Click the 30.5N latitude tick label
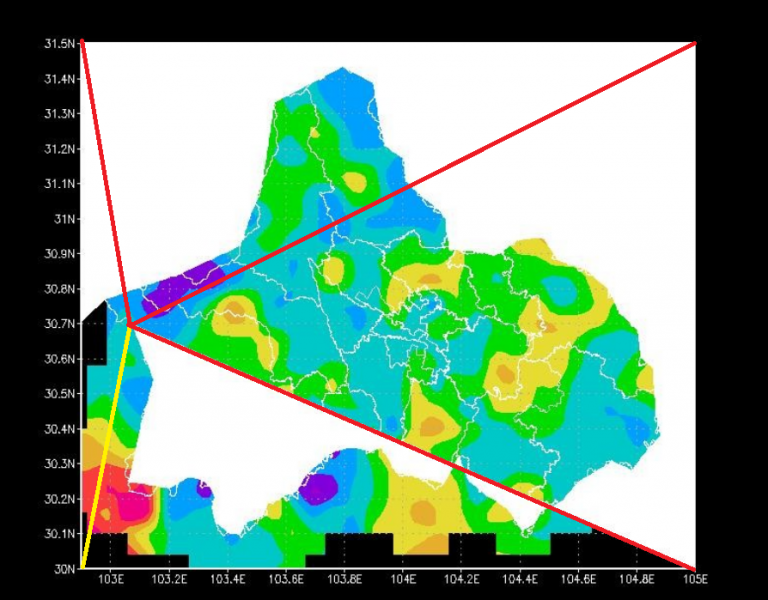Viewport: 768px width, 600px height. [60, 394]
